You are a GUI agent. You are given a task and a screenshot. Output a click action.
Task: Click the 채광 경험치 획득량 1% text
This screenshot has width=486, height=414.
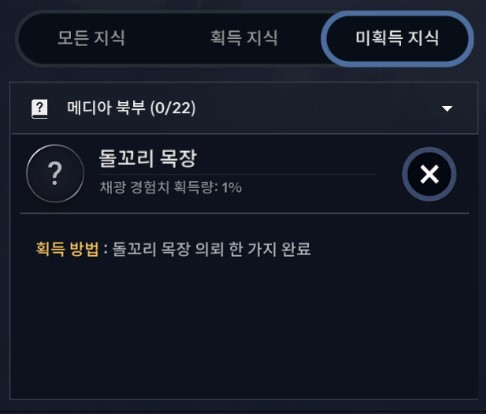point(171,187)
